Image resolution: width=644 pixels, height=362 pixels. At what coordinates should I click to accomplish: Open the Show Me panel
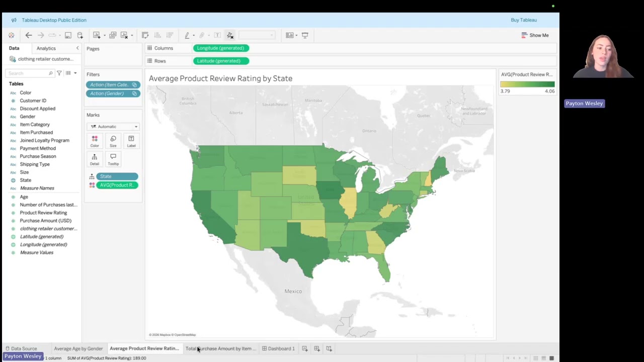[535, 35]
